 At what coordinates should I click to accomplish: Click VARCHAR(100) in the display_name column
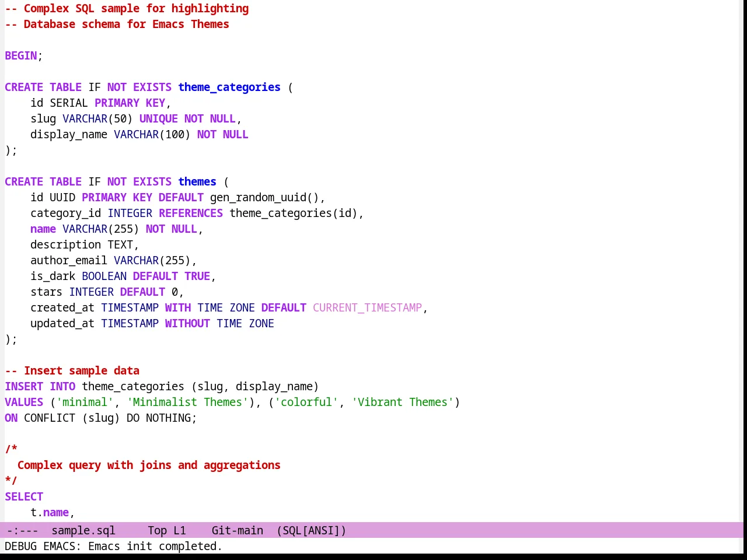(152, 134)
